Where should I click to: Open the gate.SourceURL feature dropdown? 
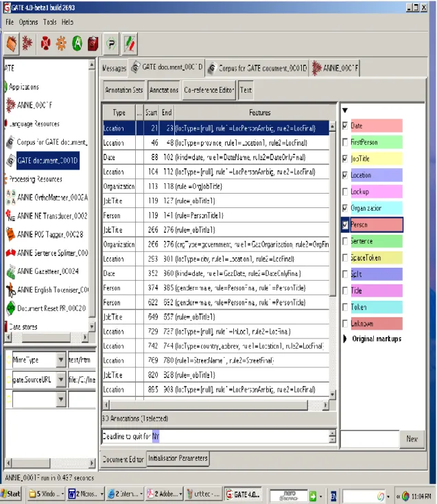tap(60, 380)
